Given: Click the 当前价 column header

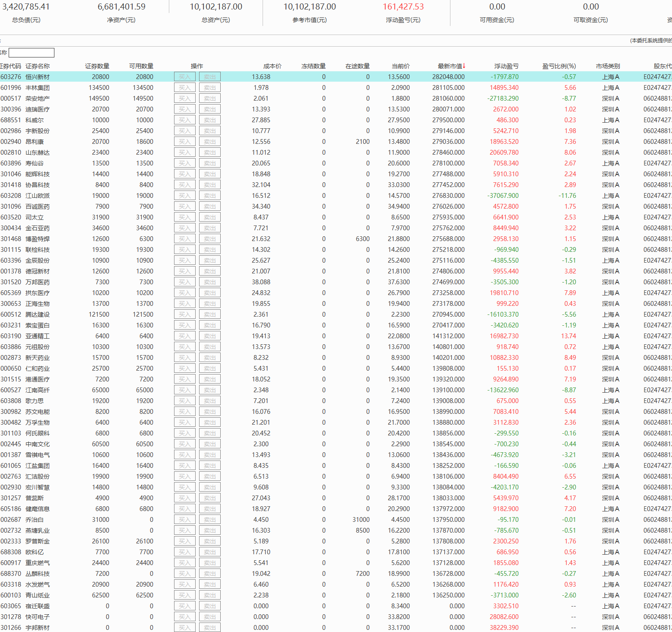Looking at the screenshot, I should tap(400, 66).
